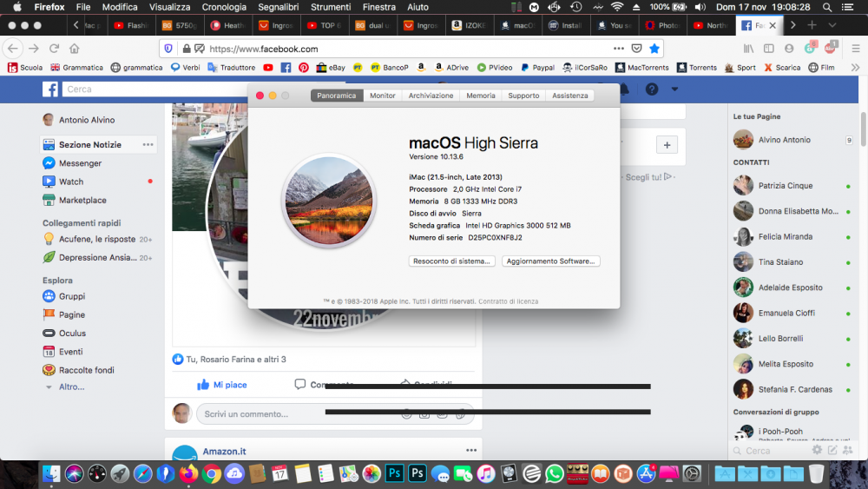Open Apple menu
This screenshot has height=489, width=868.
[x=17, y=7]
